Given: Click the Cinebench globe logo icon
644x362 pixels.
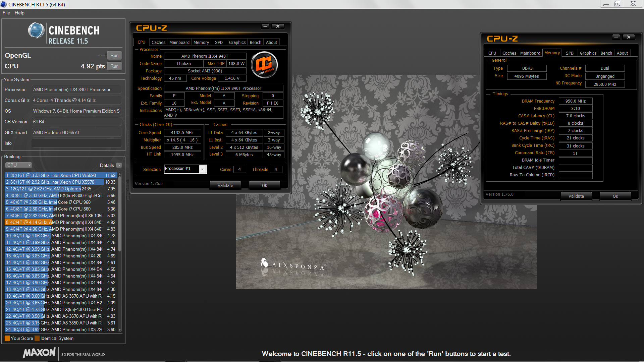Looking at the screenshot, I should point(36,31).
